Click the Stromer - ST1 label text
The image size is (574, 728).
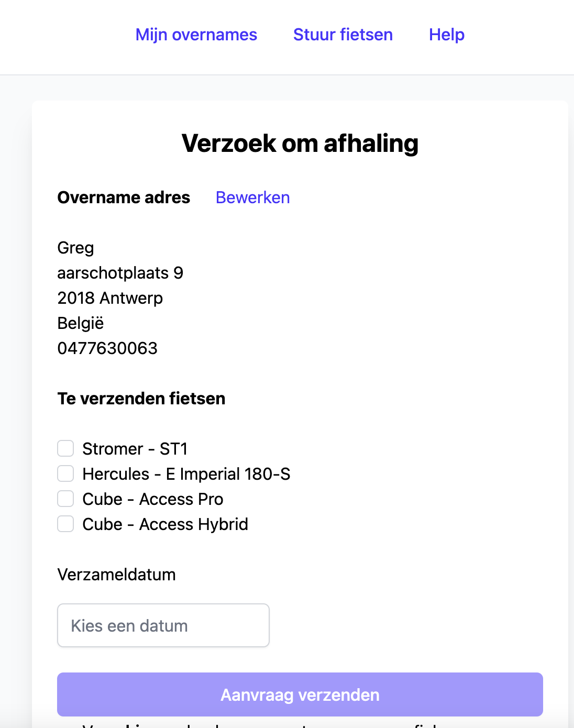tap(135, 449)
